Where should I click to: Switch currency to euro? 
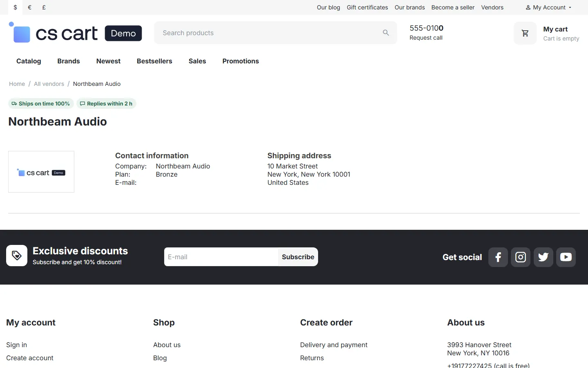click(x=30, y=7)
